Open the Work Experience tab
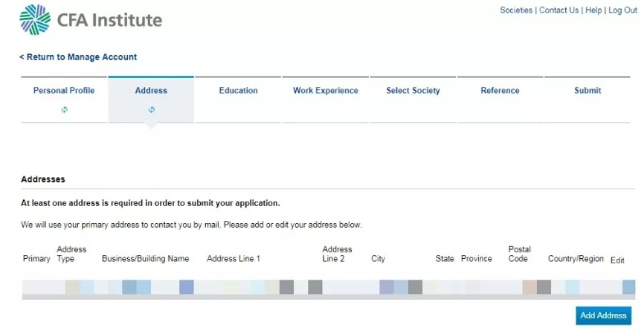 tap(325, 91)
